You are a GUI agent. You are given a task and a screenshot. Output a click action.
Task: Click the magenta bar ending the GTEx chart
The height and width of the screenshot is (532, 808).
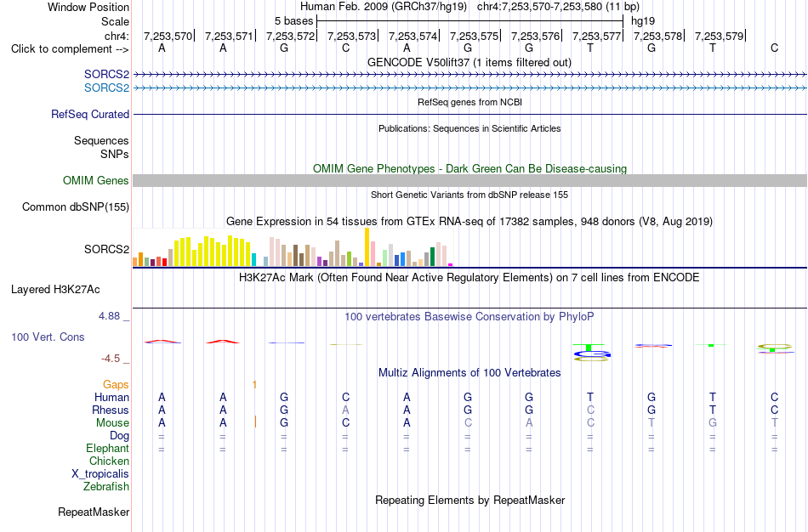(x=451, y=264)
